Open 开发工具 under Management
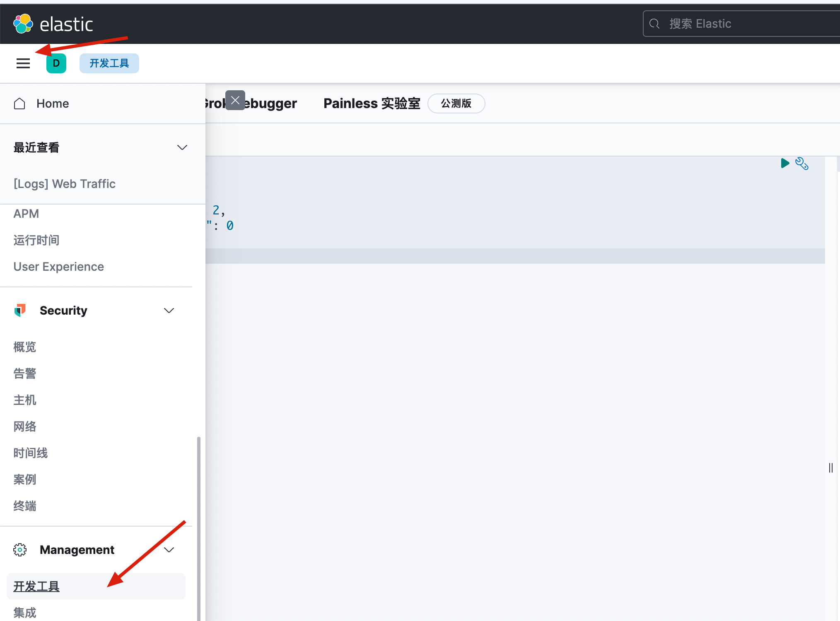The image size is (840, 621). click(36, 586)
